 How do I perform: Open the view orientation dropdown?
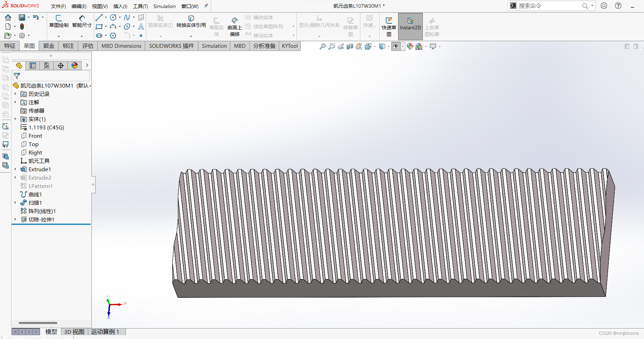[375, 46]
